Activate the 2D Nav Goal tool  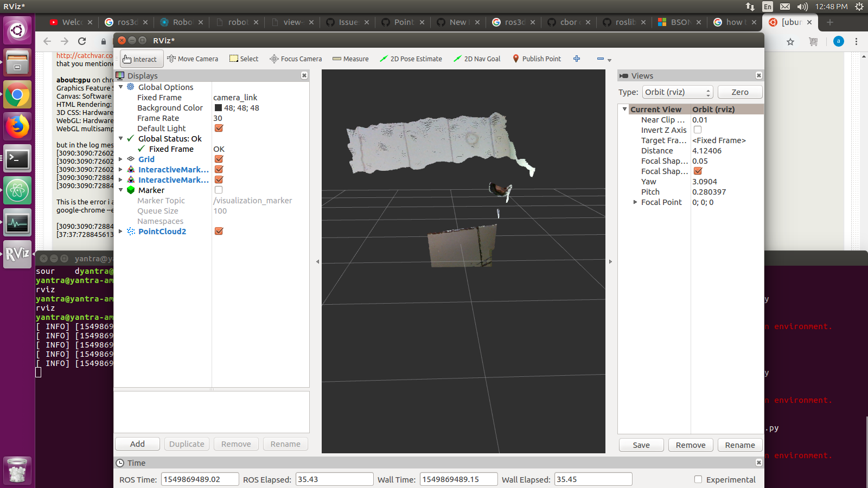[x=477, y=59]
